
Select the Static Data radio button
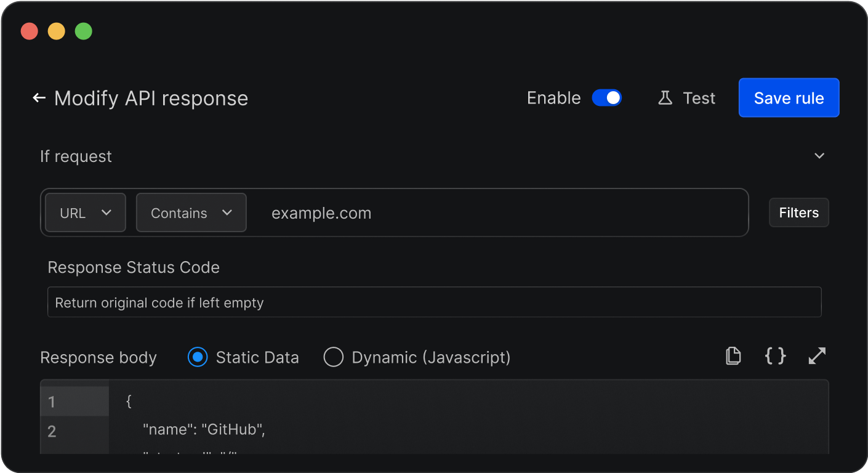click(198, 357)
